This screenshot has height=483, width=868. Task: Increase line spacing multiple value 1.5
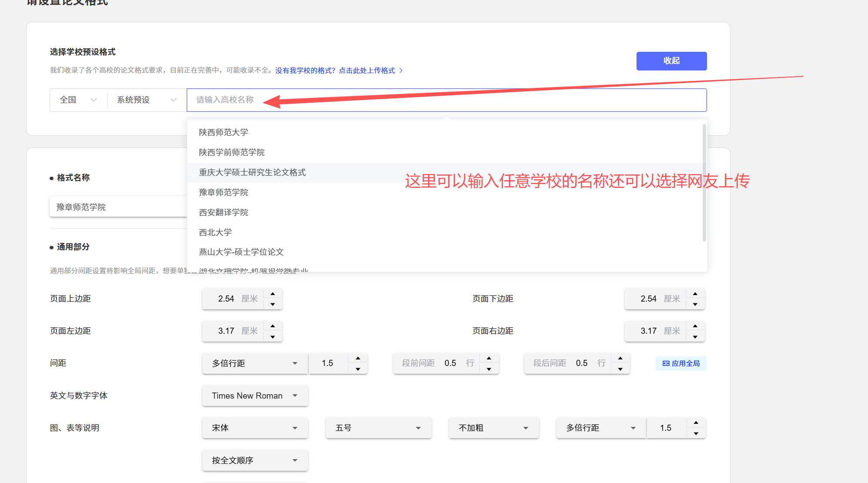(358, 358)
